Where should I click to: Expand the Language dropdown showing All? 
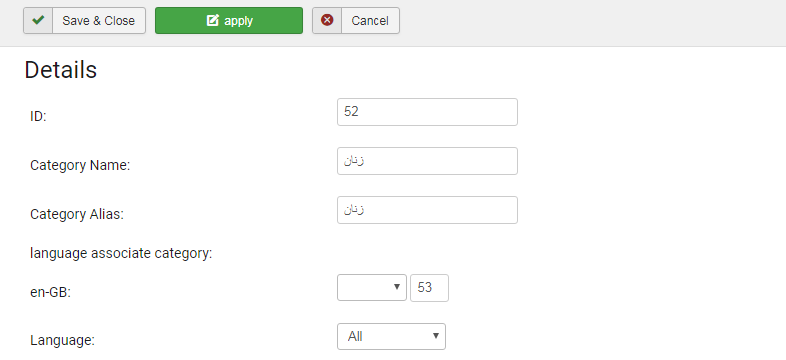391,336
